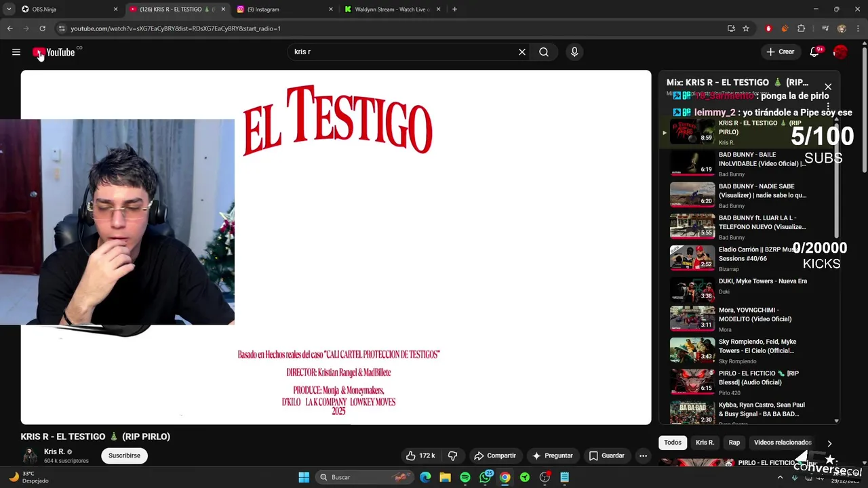The width and height of the screenshot is (868, 488).
Task: Install app icon in address bar
Action: pyautogui.click(x=731, y=28)
